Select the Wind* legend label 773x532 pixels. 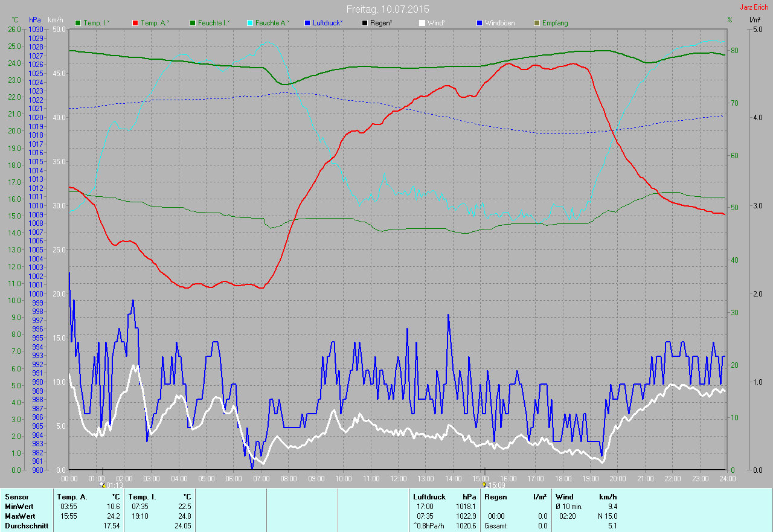point(437,23)
